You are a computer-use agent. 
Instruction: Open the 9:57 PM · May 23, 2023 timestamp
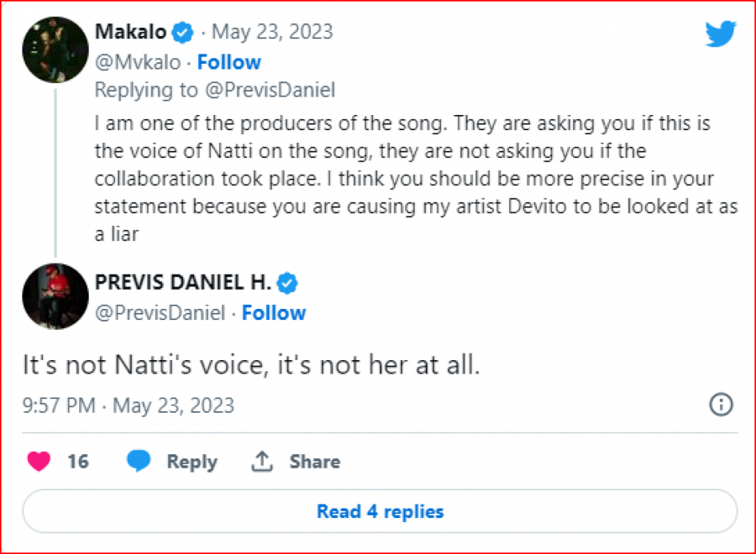click(x=128, y=406)
